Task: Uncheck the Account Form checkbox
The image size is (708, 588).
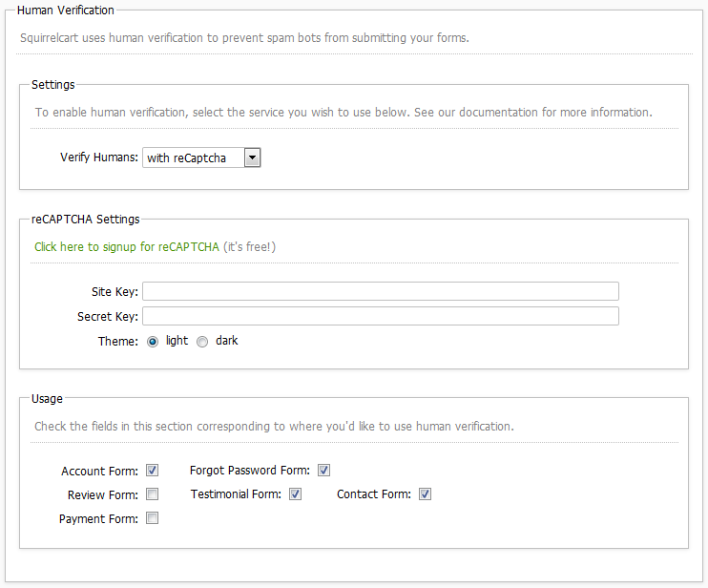Action: pos(153,471)
